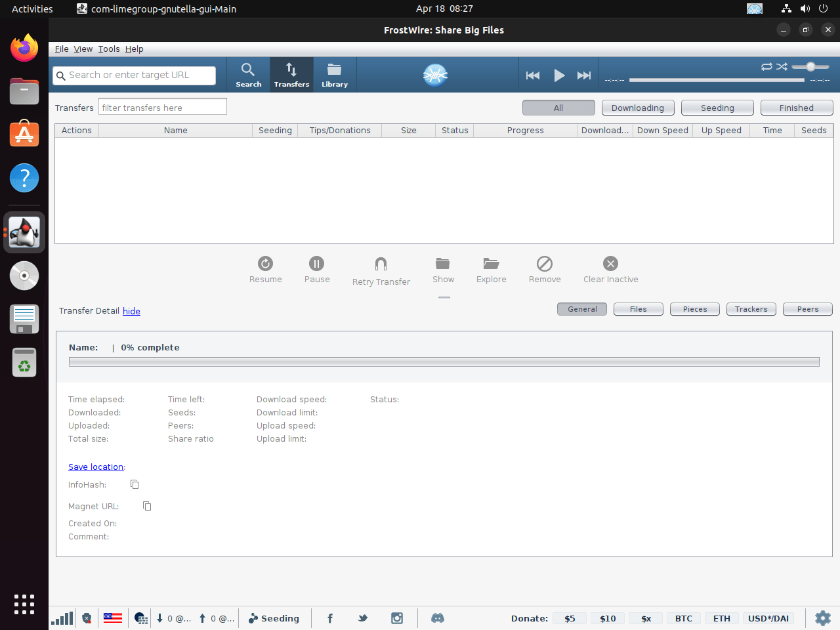Screen dimensions: 840x630
Task: Click the filter transfers here field
Action: tap(163, 107)
